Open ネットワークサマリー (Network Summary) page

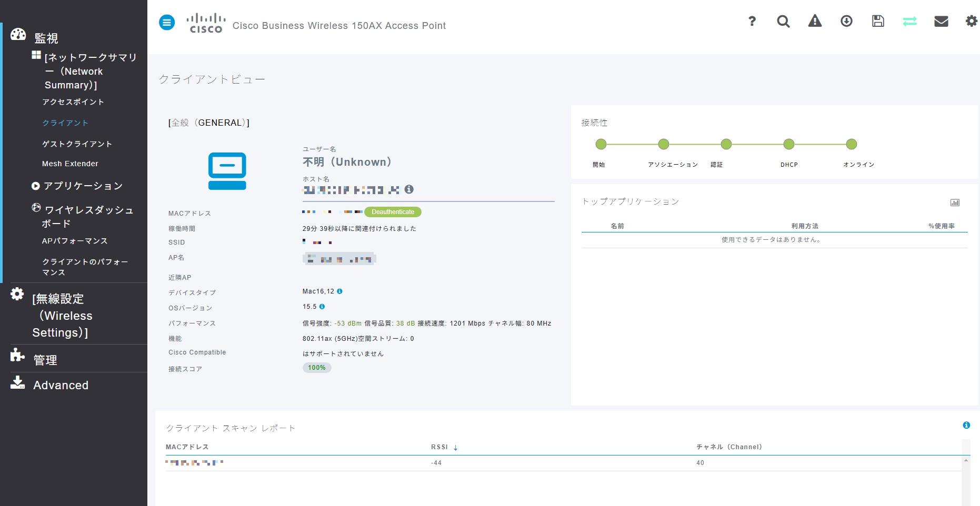pyautogui.click(x=91, y=71)
